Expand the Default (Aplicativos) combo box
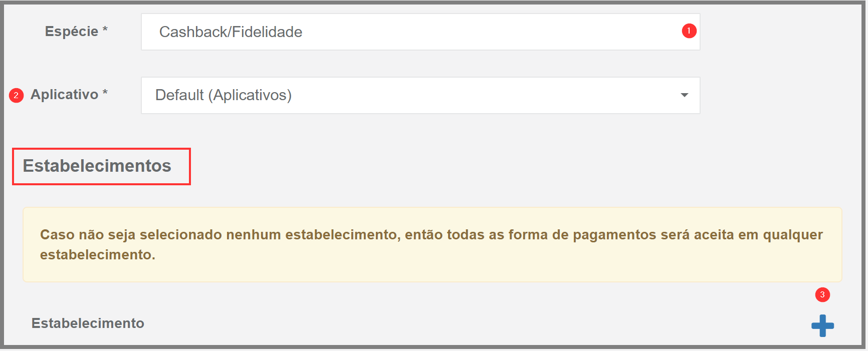 click(420, 95)
